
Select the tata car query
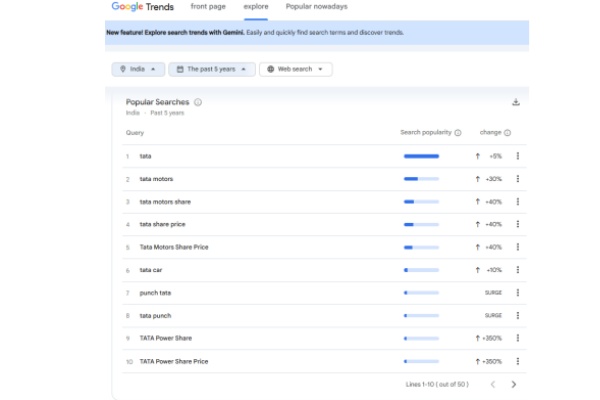pyautogui.click(x=151, y=270)
